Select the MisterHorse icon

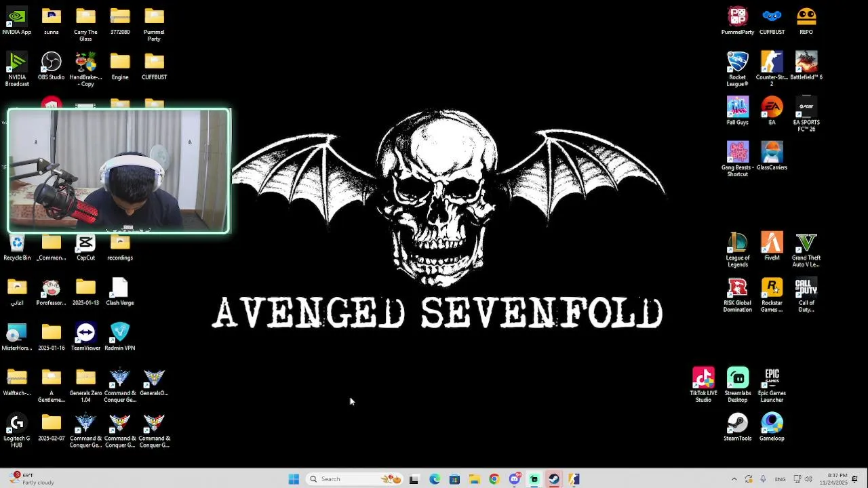17,338
